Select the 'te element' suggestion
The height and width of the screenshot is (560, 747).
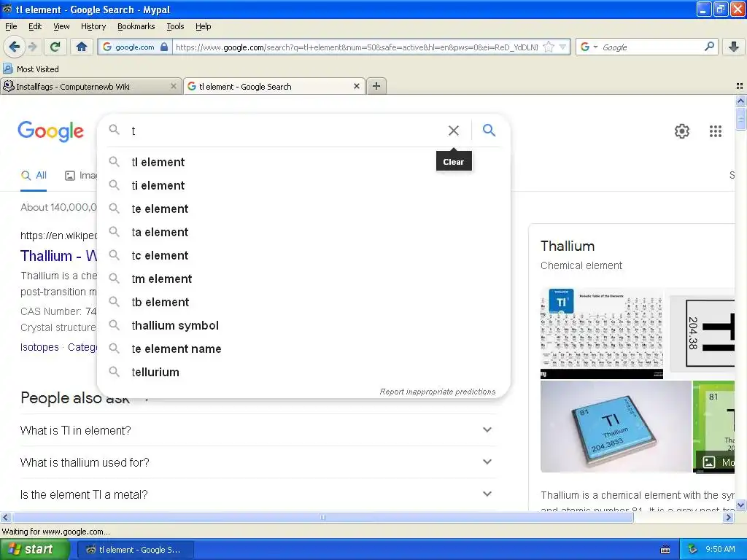pyautogui.click(x=303, y=209)
